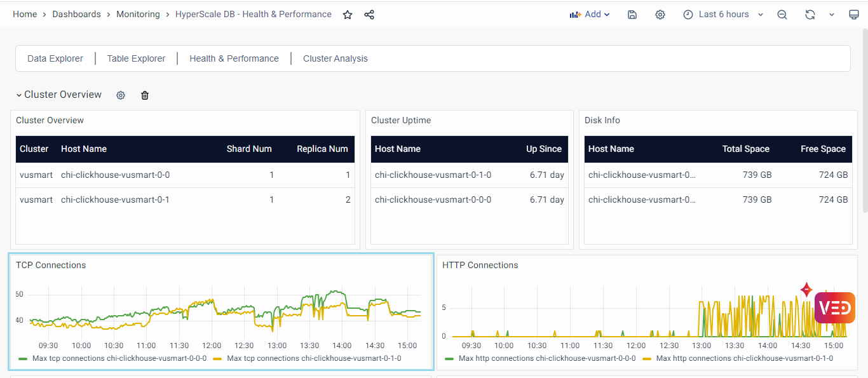The image size is (868, 378).
Task: Toggle HTTP series chi-clickhouse-vusmart-0-1-0 in legend
Action: tap(744, 358)
